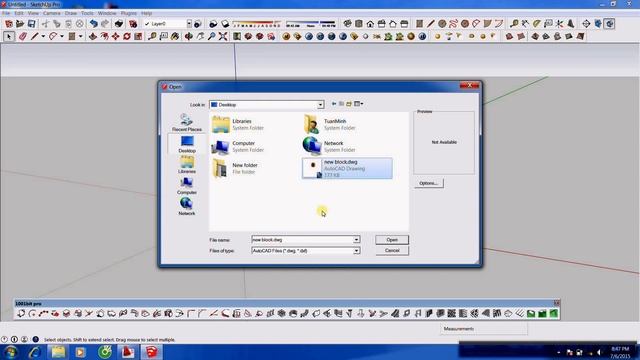Click Zoom Extents tool
This screenshot has height=360, width=640.
click(x=223, y=36)
